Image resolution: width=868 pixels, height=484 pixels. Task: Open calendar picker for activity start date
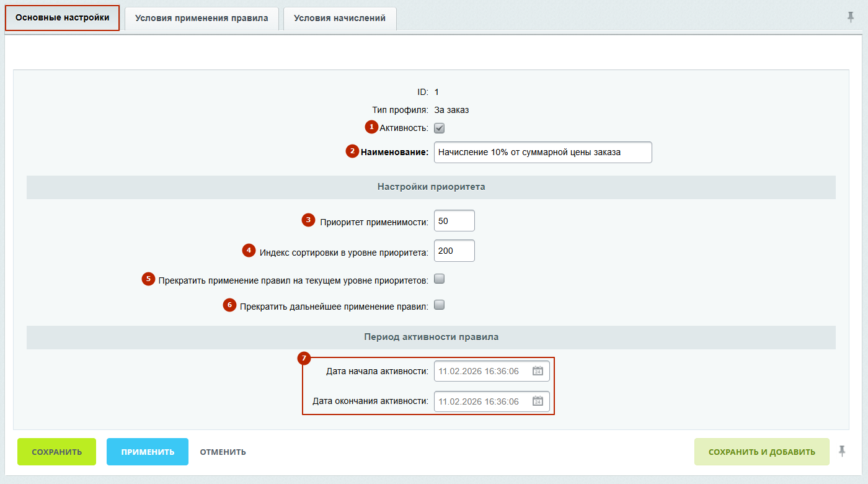coord(538,371)
